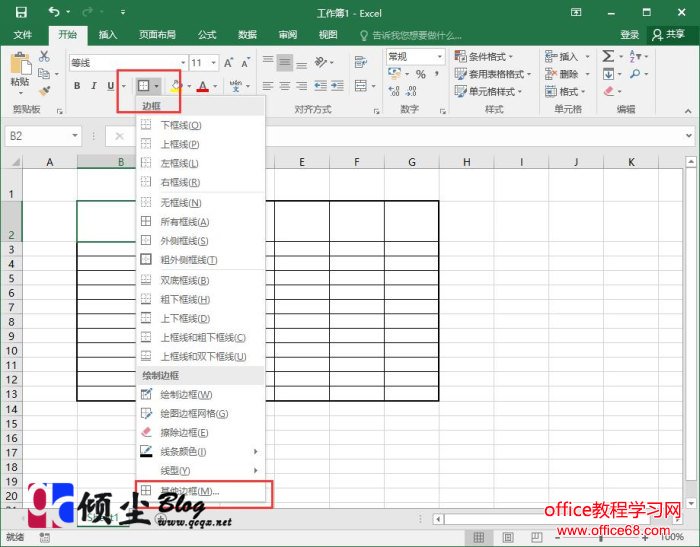Click the Tell Me search box

pos(412,35)
